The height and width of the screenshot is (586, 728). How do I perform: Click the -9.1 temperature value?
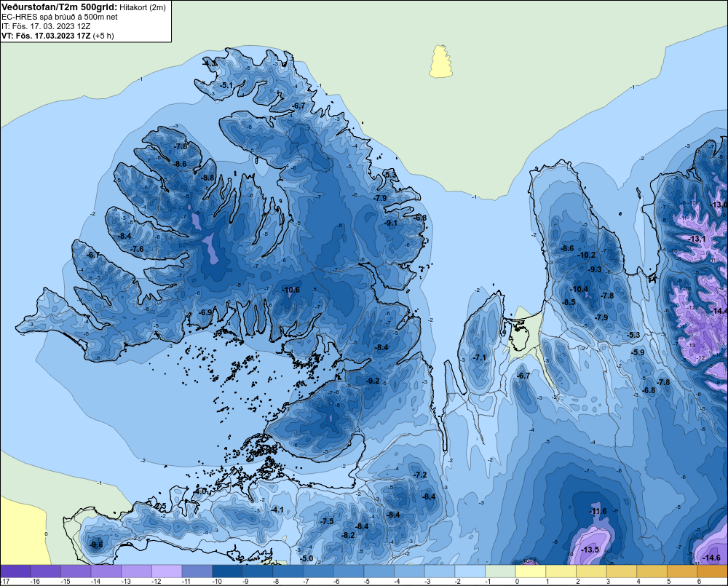point(391,223)
